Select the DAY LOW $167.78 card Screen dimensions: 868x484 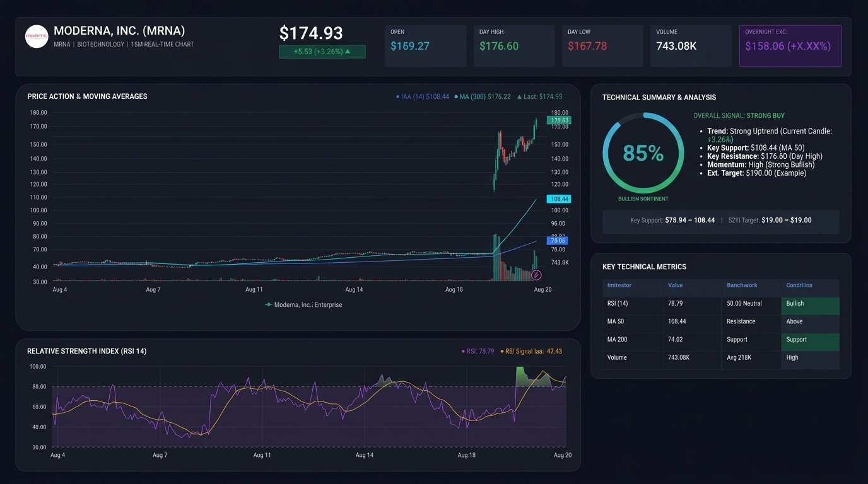602,46
